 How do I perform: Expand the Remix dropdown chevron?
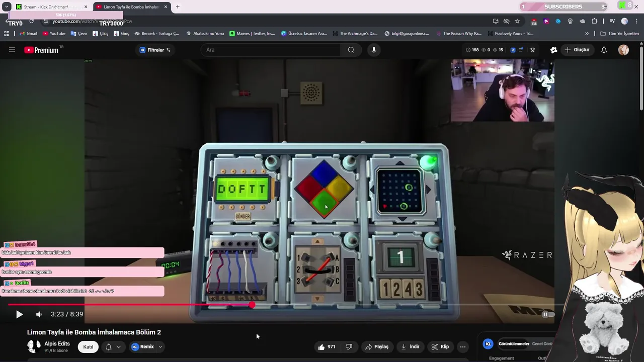coord(160,347)
